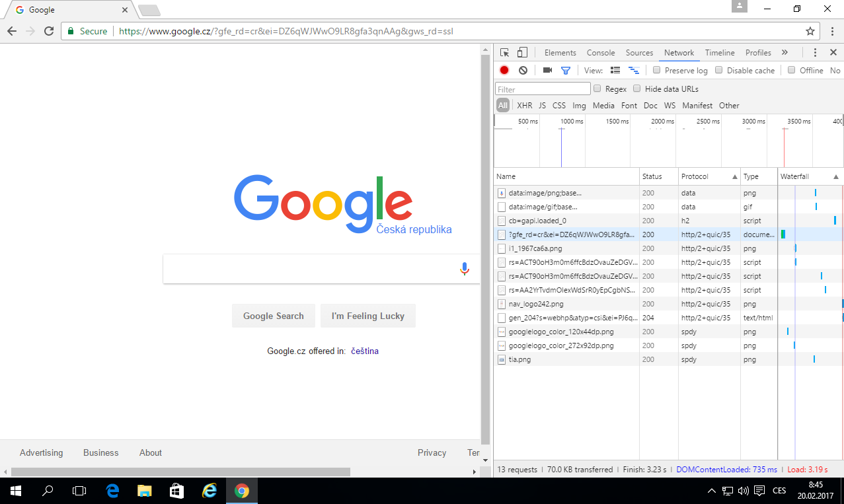844x504 pixels.
Task: Check the Disable cache option
Action: [720, 70]
